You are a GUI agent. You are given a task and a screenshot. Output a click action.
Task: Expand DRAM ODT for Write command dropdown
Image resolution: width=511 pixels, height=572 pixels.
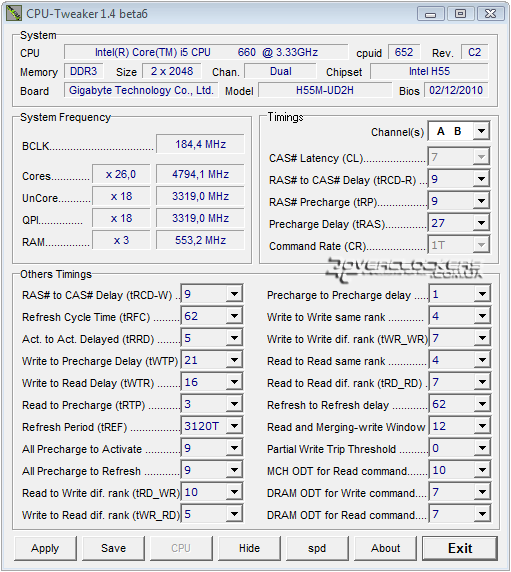pyautogui.click(x=482, y=492)
